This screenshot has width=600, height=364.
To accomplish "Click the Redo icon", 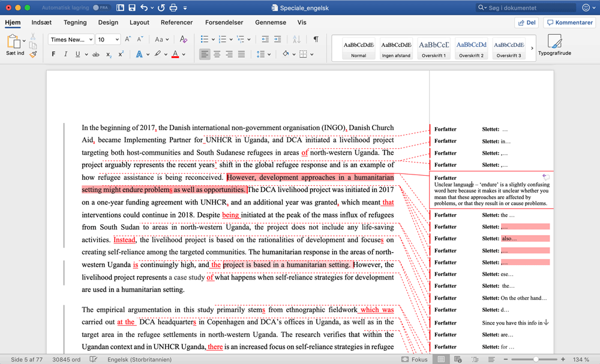I will click(x=161, y=8).
